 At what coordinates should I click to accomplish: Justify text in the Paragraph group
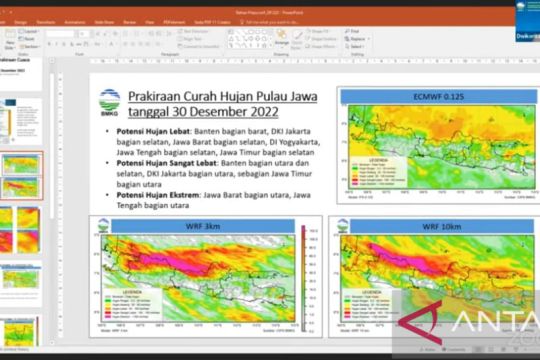pyautogui.click(x=148, y=44)
